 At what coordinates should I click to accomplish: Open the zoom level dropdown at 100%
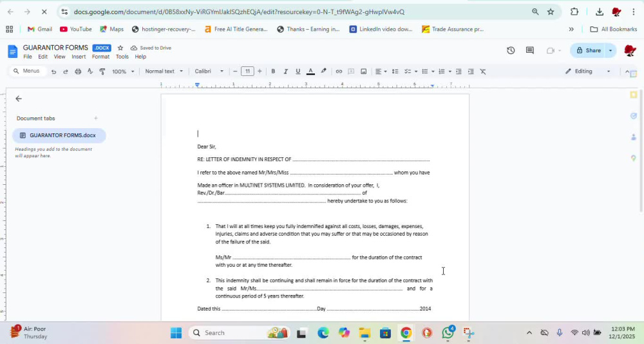(123, 72)
